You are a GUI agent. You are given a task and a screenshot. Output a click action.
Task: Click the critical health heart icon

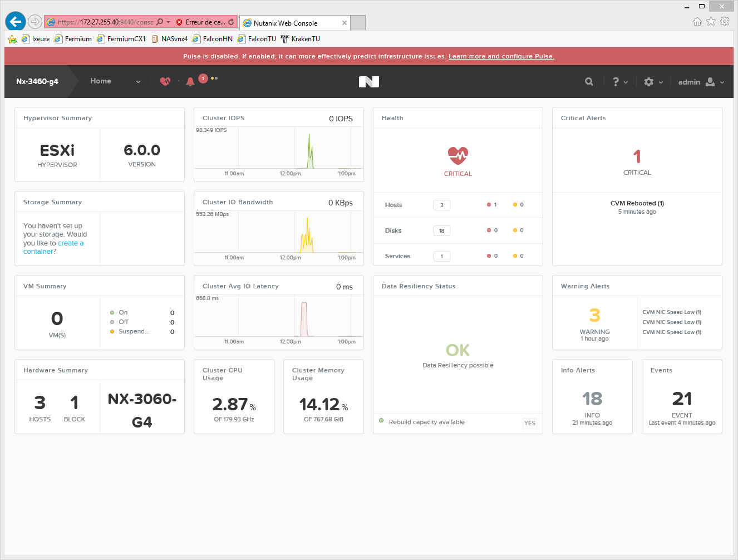click(457, 156)
